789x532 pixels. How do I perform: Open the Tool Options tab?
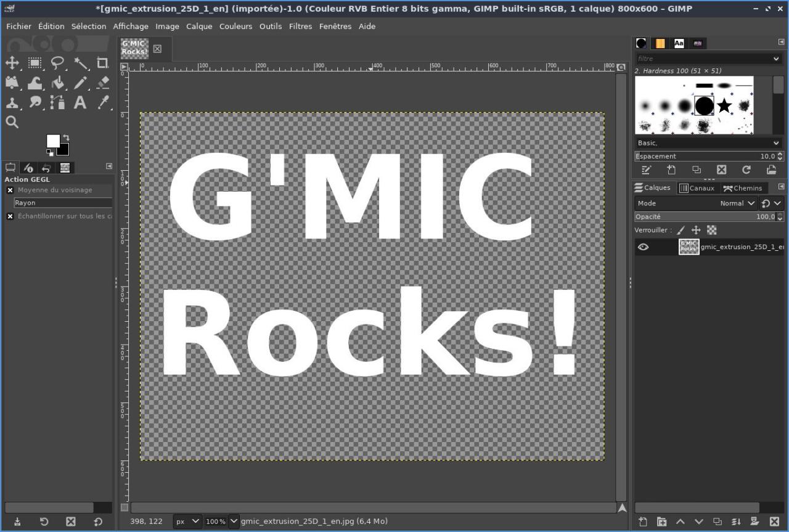pos(10,168)
